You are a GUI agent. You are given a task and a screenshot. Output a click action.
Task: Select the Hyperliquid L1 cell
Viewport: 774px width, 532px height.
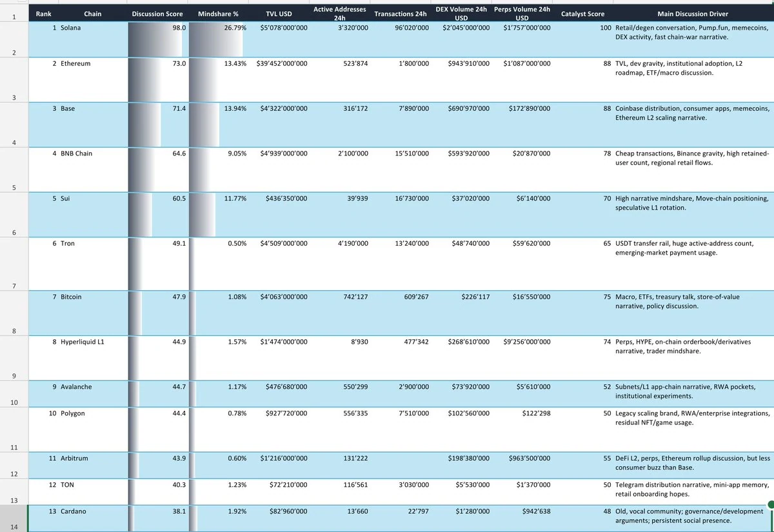point(93,358)
